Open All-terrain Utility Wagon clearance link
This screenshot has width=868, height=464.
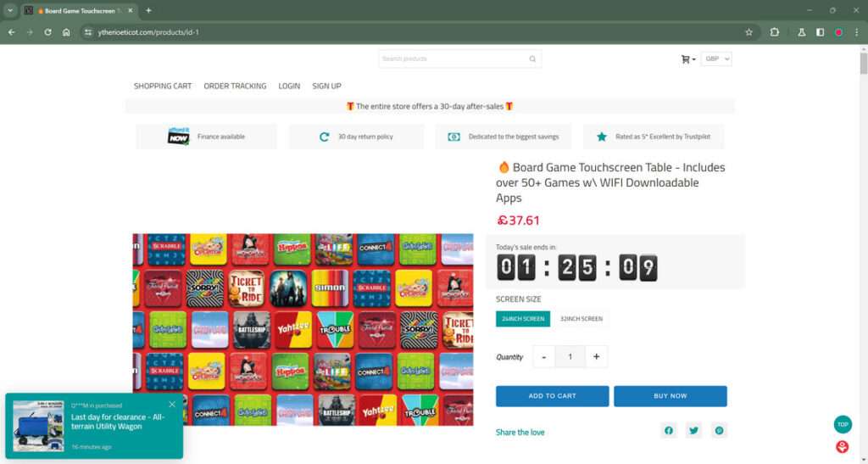118,422
